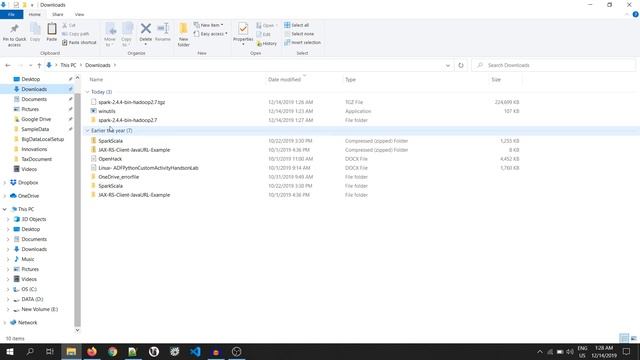This screenshot has width=640, height=360.
Task: Open the Open dropdown in ribbon
Action: [x=266, y=25]
